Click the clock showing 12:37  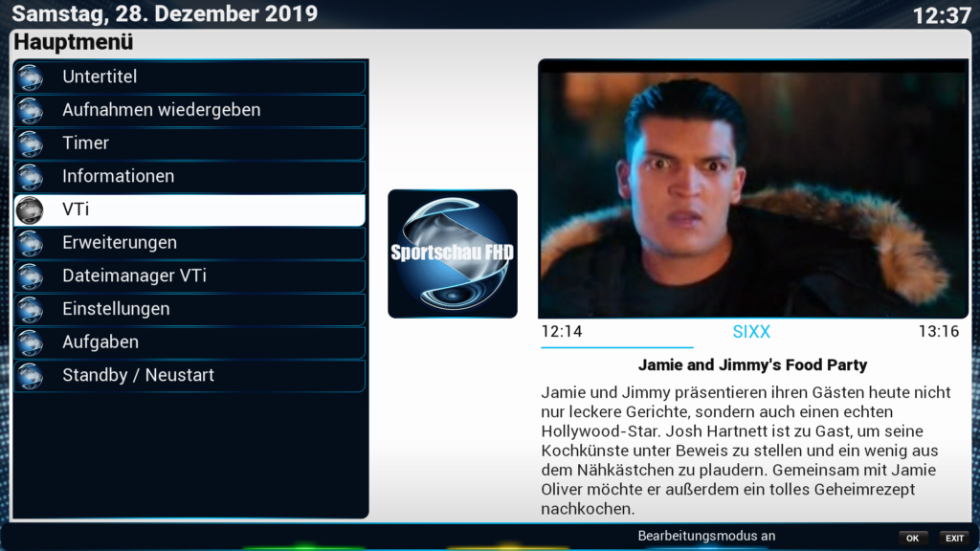pyautogui.click(x=942, y=15)
